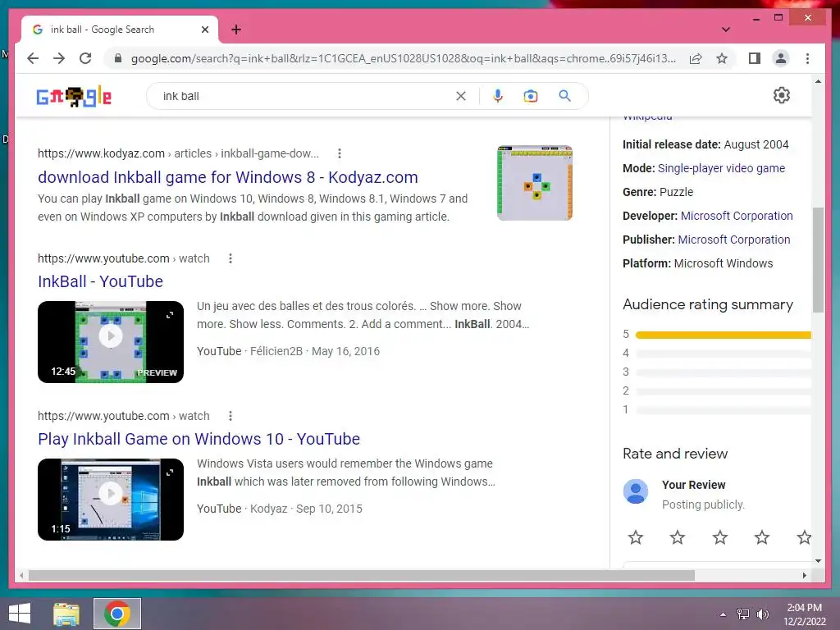View site info via the padlock icon
840x630 pixels.
[x=118, y=58]
